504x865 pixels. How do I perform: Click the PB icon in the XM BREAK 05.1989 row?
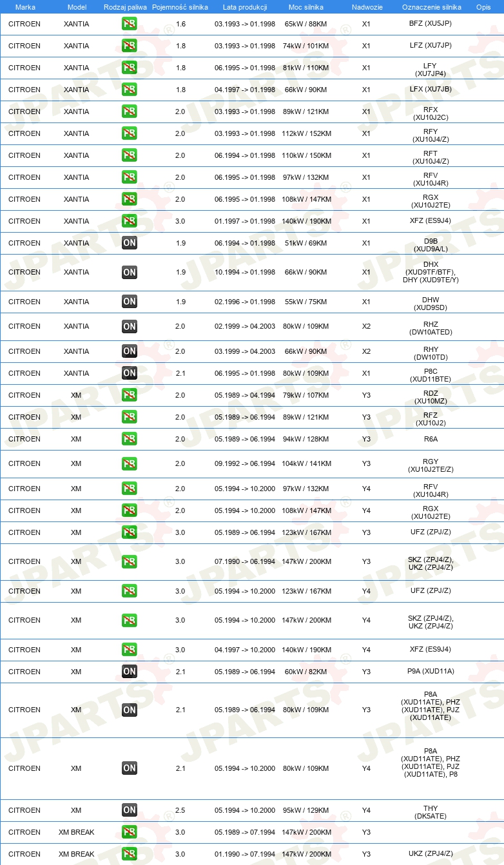(130, 832)
